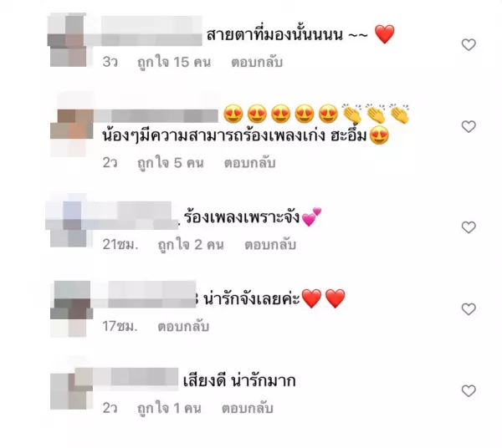Open 'ถูกใจ 5 คน' likes list
The image size is (502, 448).
pos(171,163)
